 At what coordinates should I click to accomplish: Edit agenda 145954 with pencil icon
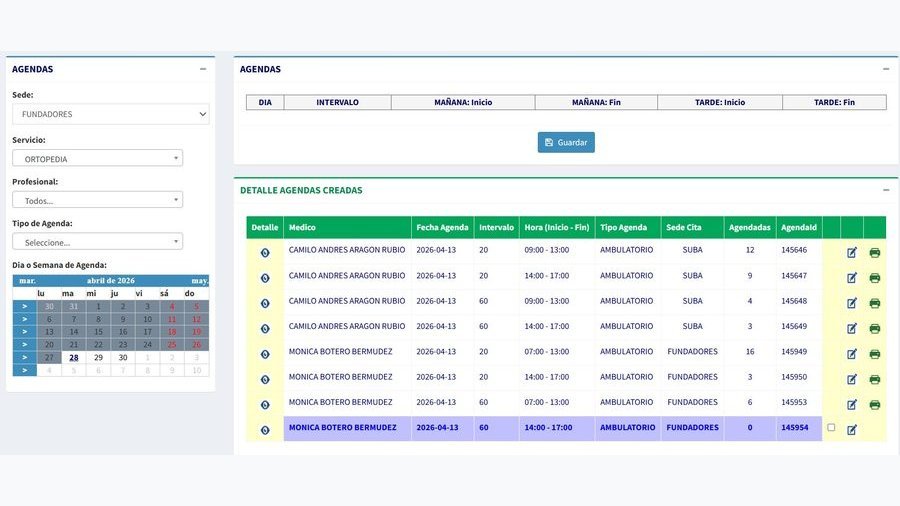852,430
